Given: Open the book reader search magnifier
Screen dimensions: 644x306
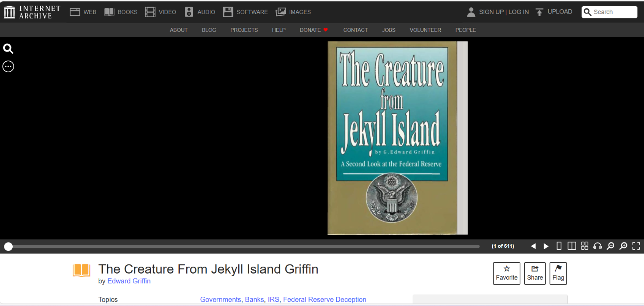Looking at the screenshot, I should 8,49.
